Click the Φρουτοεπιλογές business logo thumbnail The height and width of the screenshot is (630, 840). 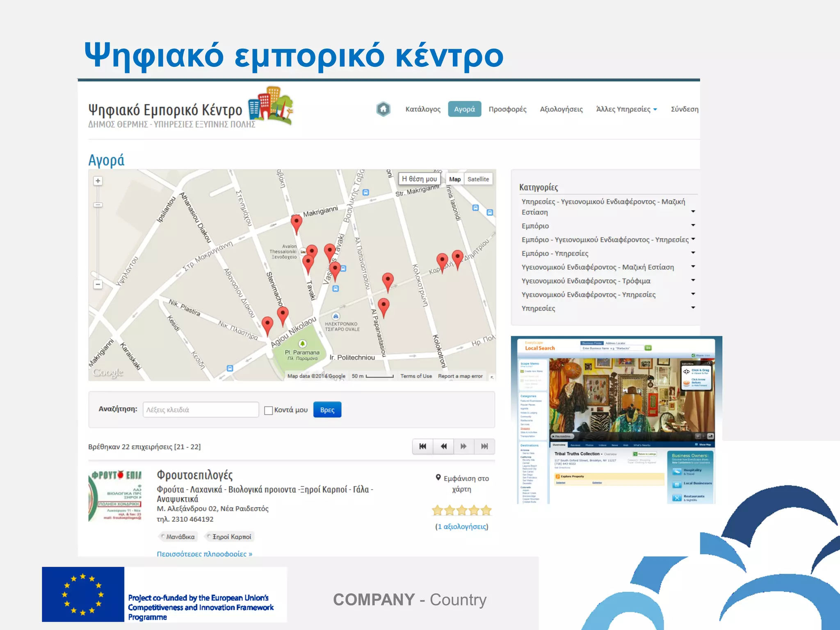(x=115, y=496)
